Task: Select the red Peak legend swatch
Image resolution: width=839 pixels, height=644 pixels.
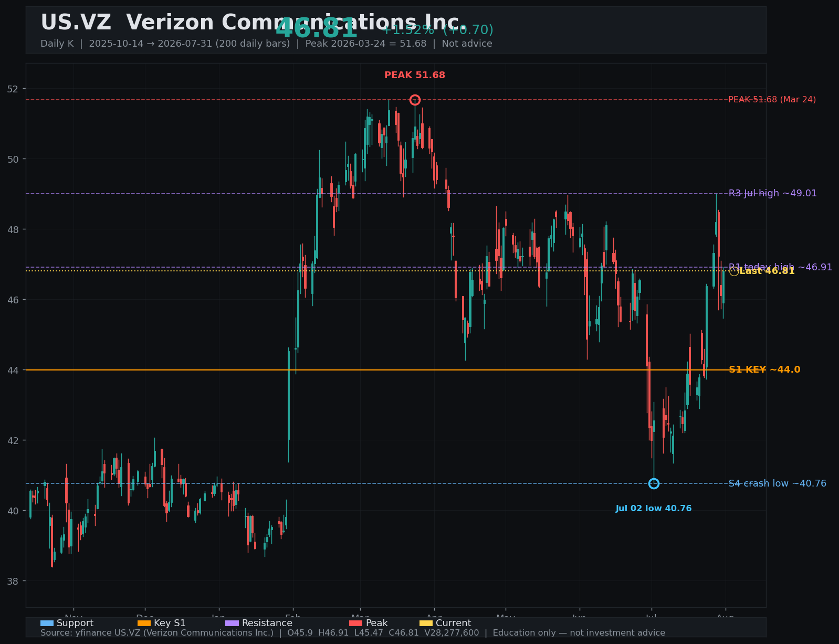Action: pos(355,623)
